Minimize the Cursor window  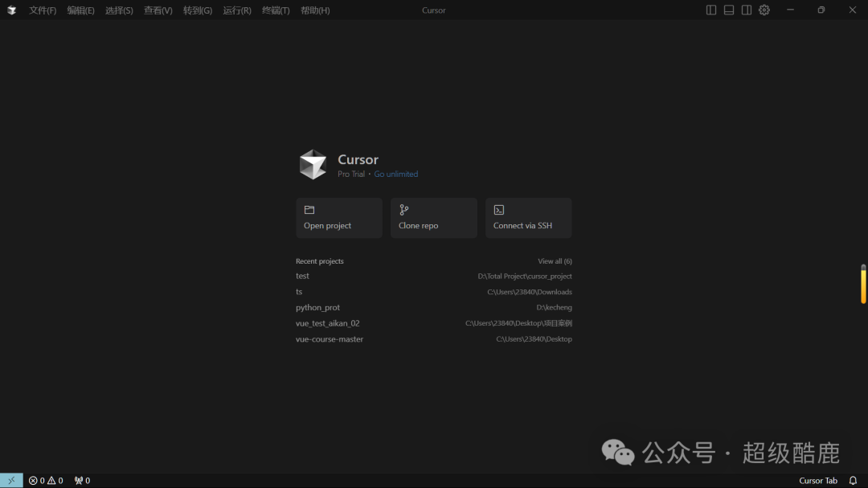[x=791, y=10]
